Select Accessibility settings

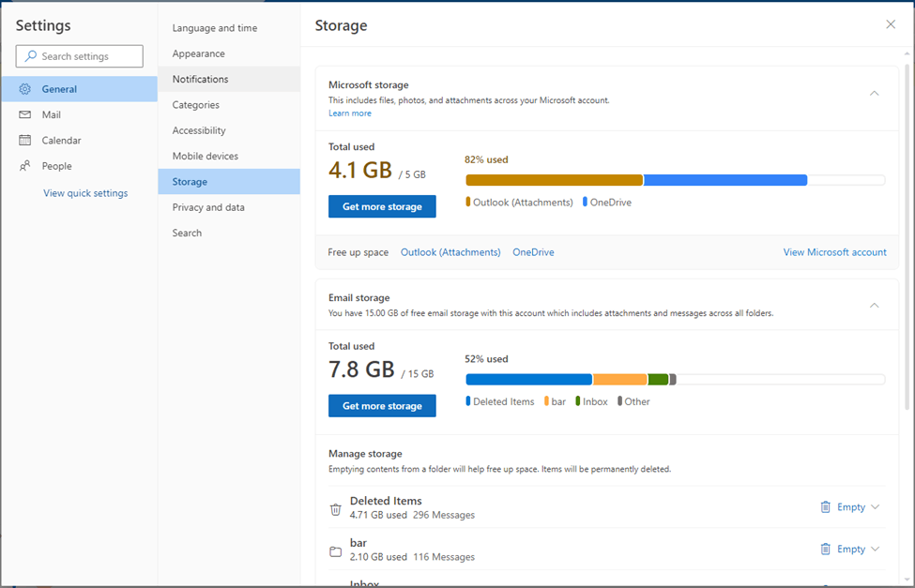229,130
